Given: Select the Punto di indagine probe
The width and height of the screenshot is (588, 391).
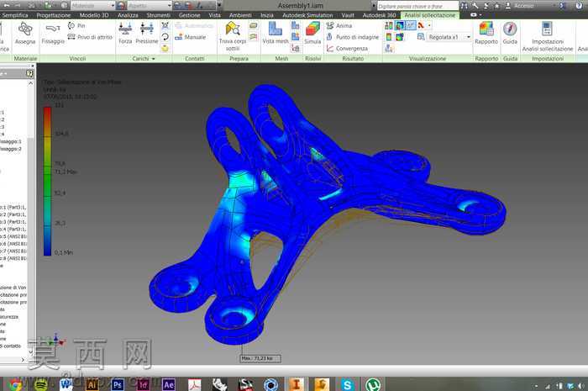Looking at the screenshot, I should [353, 37].
